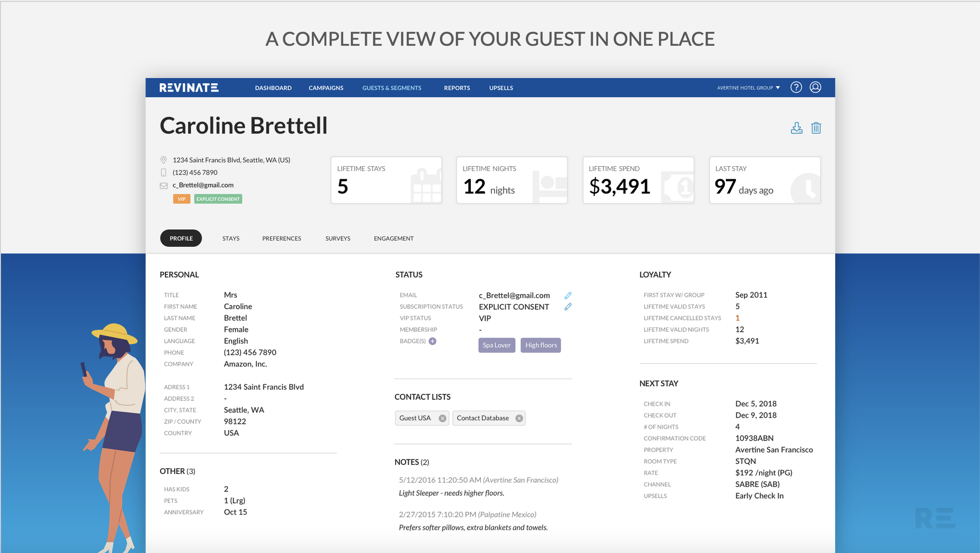
Task: Remove Contact Database list tag
Action: (519, 418)
